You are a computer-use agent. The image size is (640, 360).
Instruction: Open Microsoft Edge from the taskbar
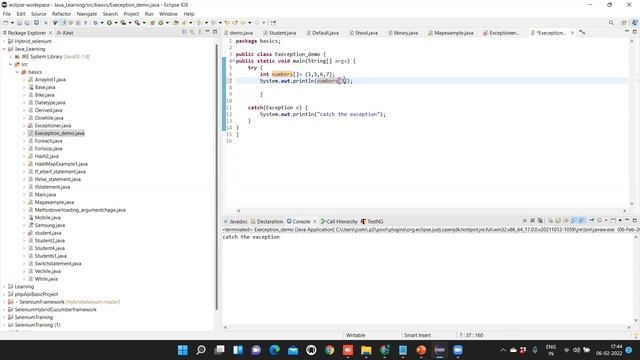coord(274,350)
